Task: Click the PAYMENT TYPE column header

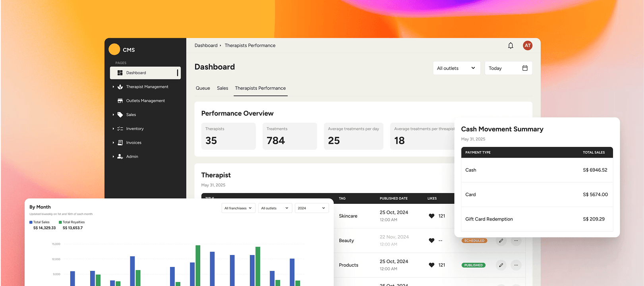Action: coord(478,153)
